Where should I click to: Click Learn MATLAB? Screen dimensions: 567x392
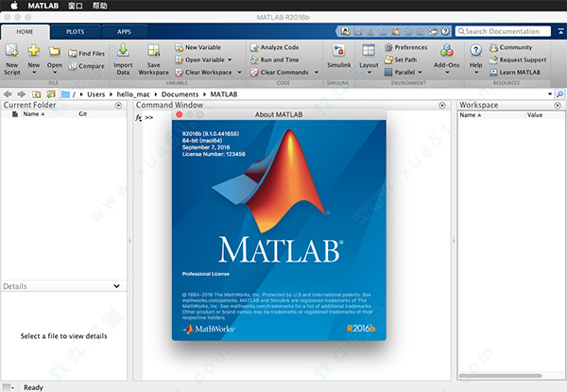click(x=515, y=73)
